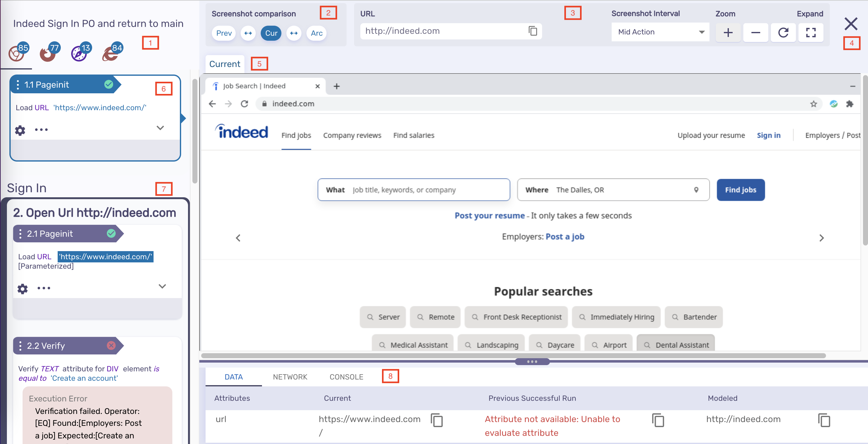Click the swap arrows between Prev and Cur
868x444 pixels.
[248, 33]
